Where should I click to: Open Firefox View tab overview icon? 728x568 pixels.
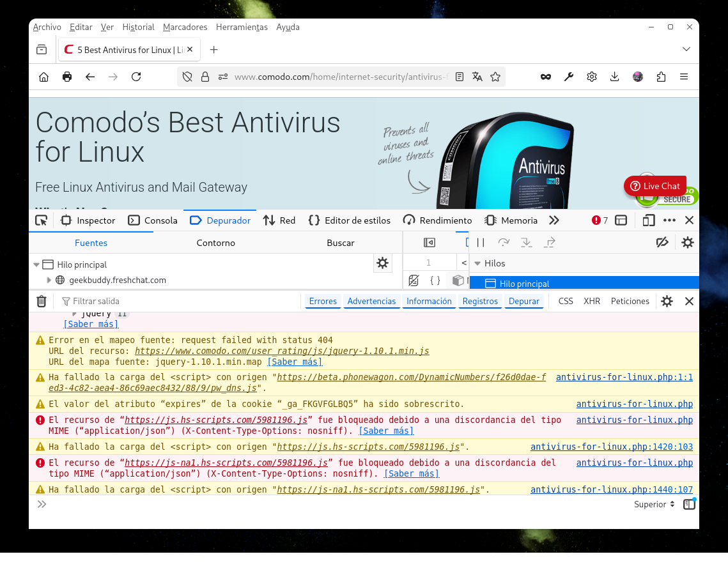click(x=42, y=50)
